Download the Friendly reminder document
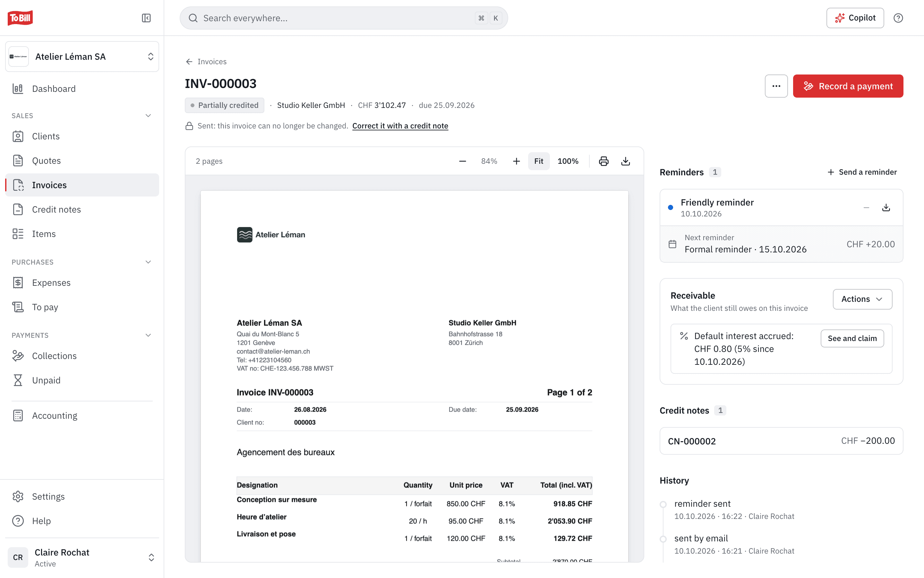The width and height of the screenshot is (924, 578). pyautogui.click(x=886, y=207)
